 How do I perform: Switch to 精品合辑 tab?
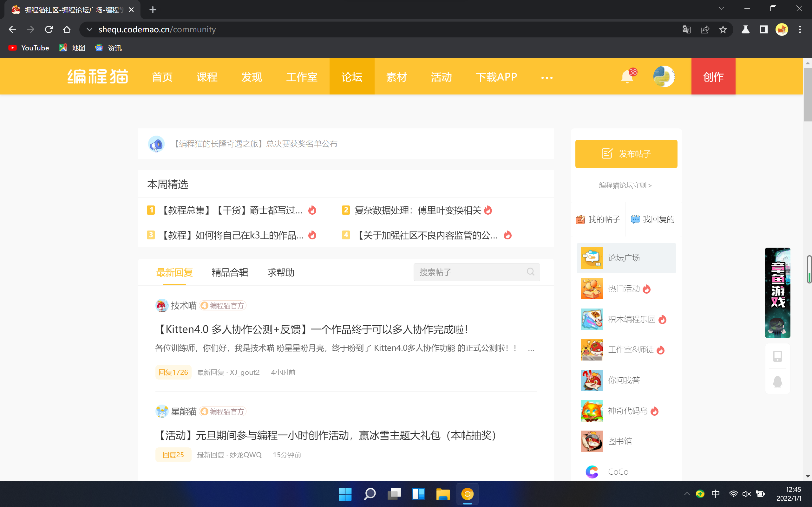click(230, 272)
